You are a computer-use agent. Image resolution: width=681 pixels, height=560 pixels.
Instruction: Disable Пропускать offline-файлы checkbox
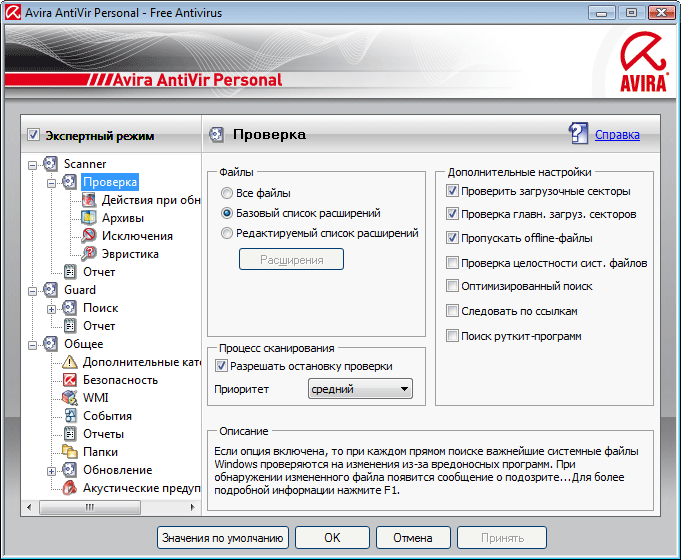[x=452, y=238]
